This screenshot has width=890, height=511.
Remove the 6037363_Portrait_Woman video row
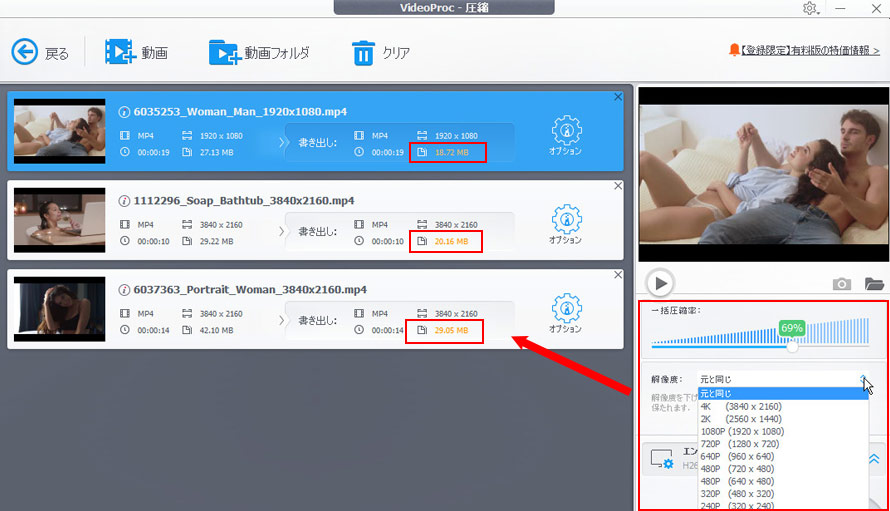click(x=618, y=275)
